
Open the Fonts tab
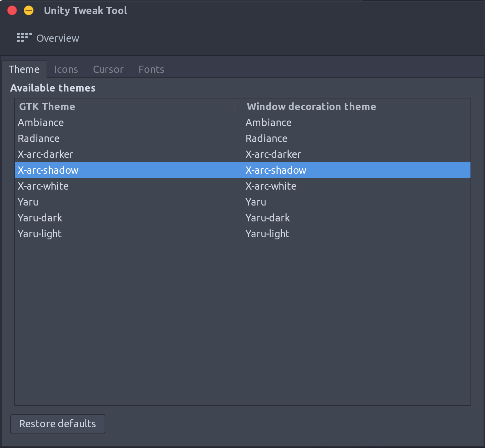(x=151, y=69)
